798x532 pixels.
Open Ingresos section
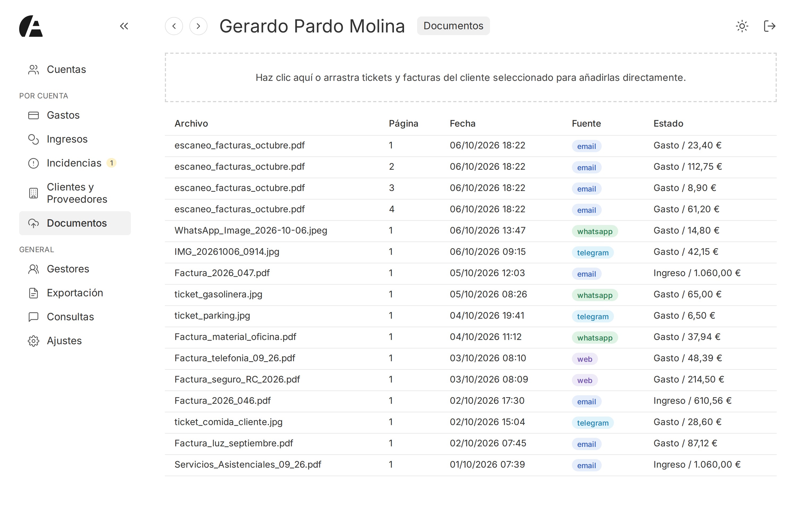[75, 139]
